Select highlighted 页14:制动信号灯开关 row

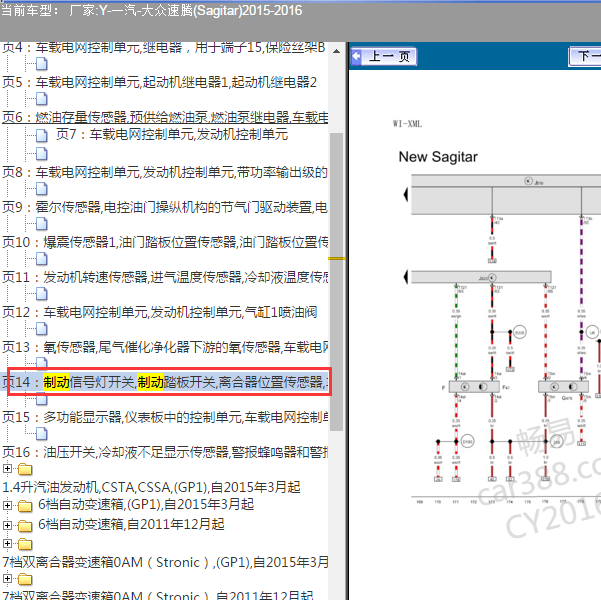tap(165, 382)
